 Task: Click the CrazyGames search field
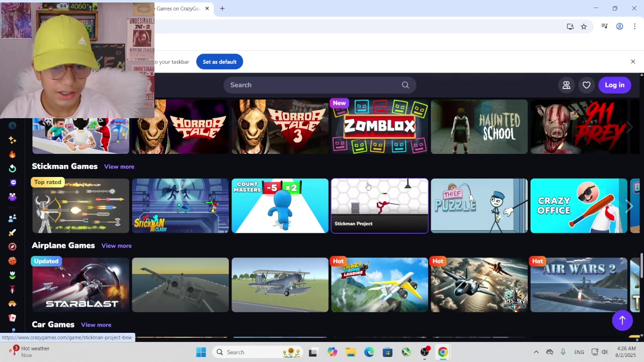312,85
